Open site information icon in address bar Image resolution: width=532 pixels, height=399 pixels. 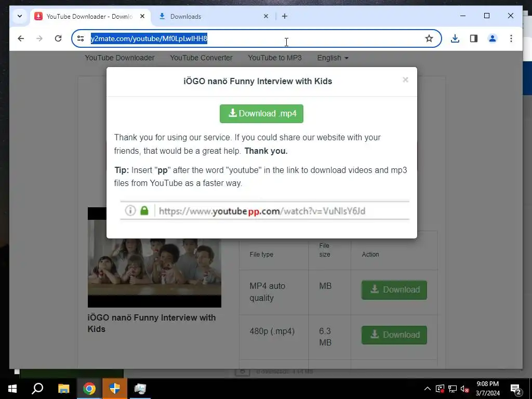81,38
